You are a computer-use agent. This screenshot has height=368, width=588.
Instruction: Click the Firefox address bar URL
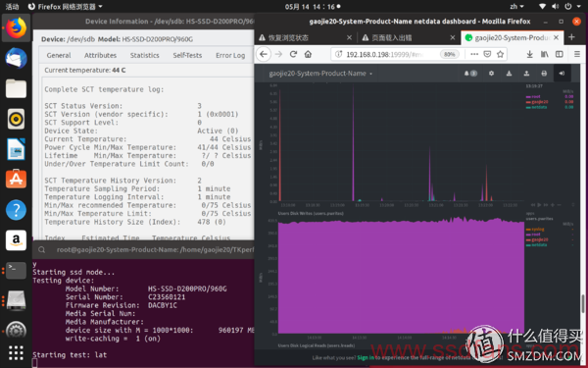point(384,54)
